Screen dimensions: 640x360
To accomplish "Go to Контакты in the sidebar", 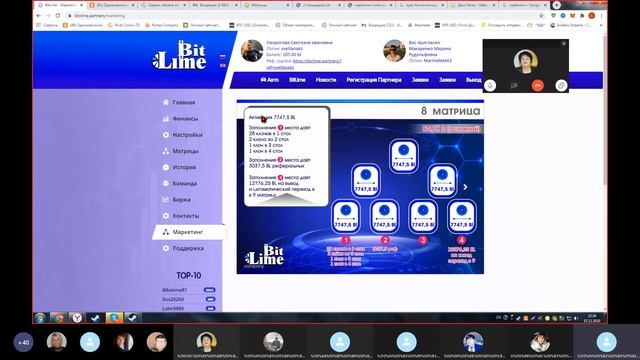I will pos(180,216).
